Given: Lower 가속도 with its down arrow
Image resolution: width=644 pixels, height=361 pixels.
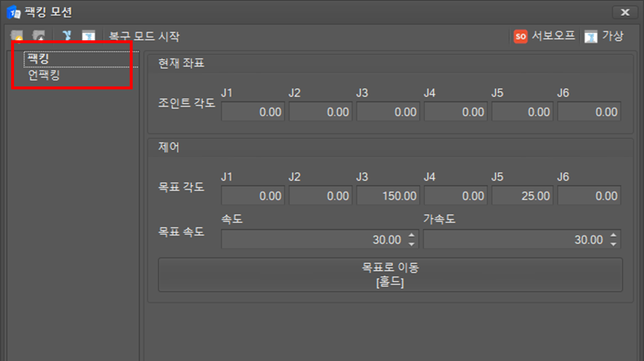Looking at the screenshot, I should pos(613,243).
